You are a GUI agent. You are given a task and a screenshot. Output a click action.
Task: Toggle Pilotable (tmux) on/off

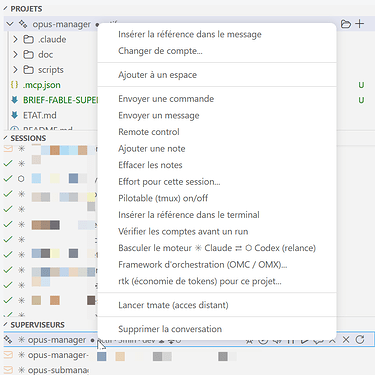[x=163, y=198]
